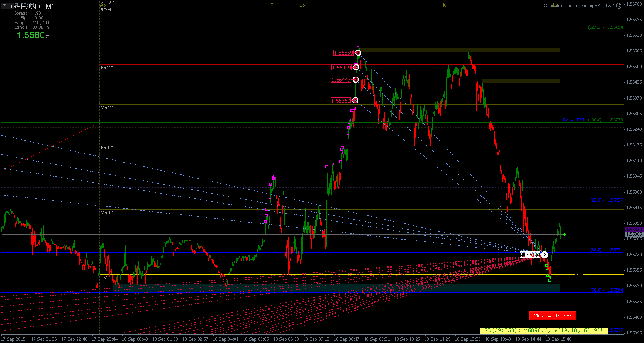Screen dimensions: 644x343
Task: Click the FR1^ pivot level label
Action: [x=107, y=148]
